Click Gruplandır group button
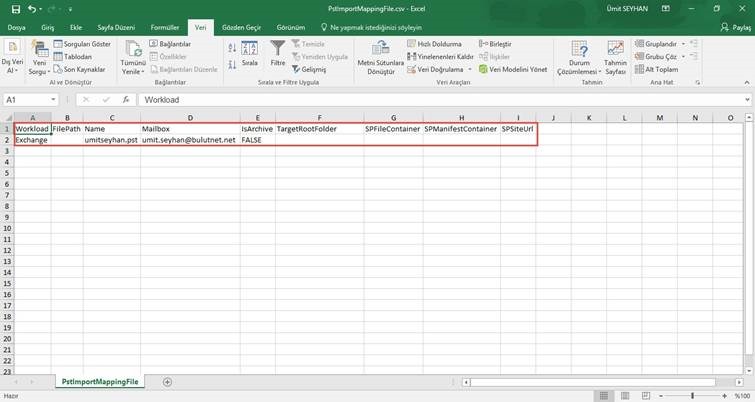 point(656,44)
